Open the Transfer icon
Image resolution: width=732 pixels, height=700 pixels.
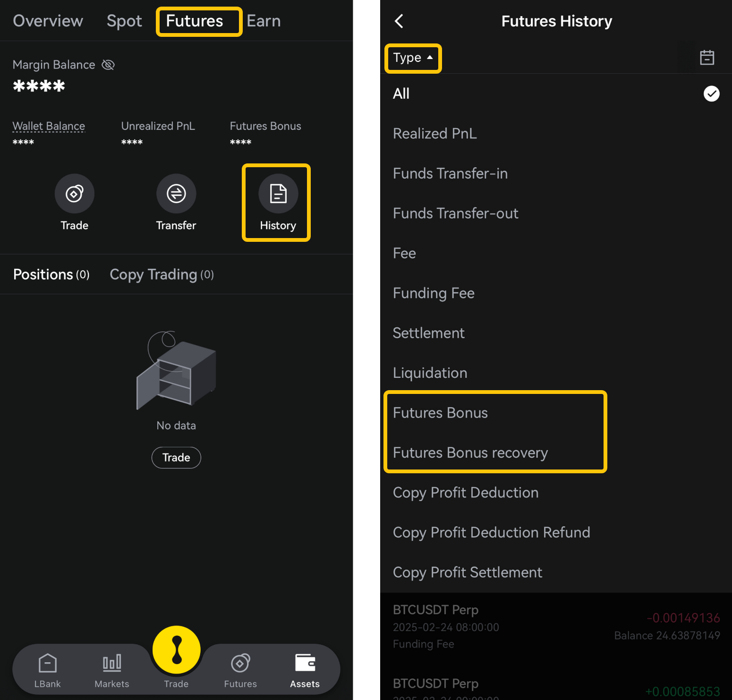176,194
